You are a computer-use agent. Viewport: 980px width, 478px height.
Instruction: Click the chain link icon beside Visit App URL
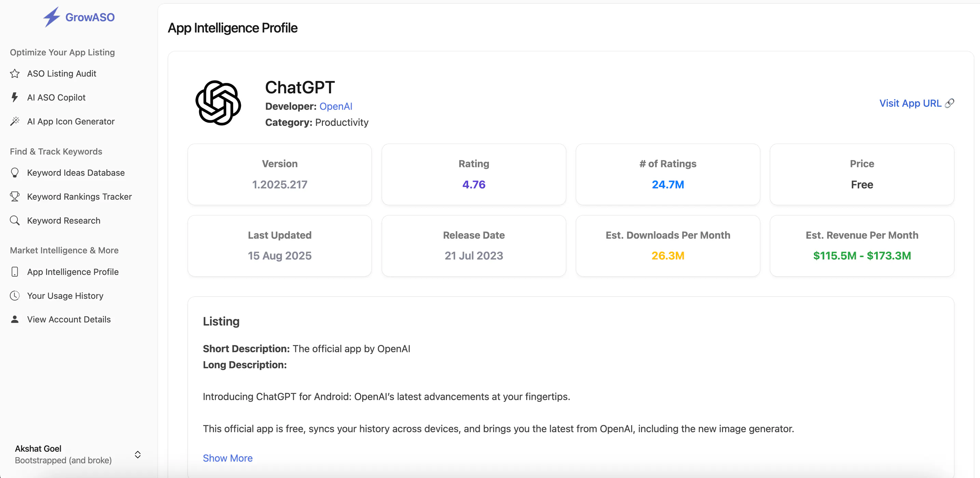(x=950, y=103)
